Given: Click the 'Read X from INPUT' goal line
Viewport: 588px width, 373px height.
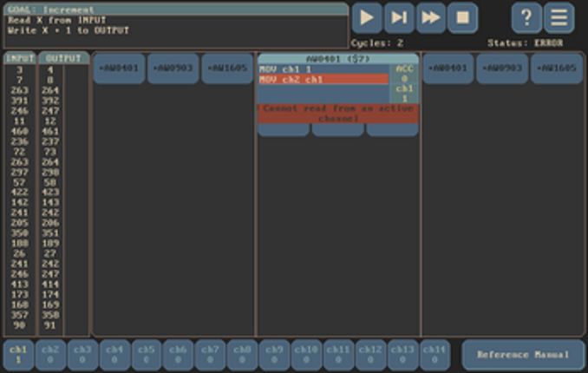Looking at the screenshot, I should pos(57,20).
